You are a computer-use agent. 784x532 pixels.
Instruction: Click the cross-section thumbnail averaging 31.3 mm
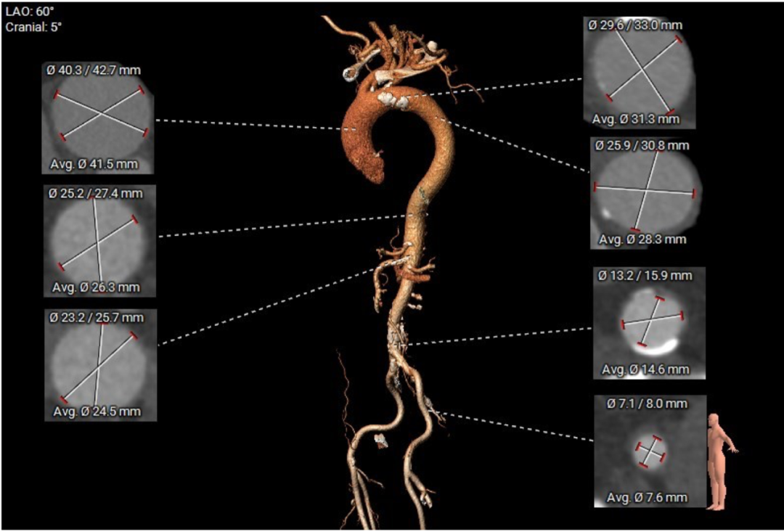[639, 71]
